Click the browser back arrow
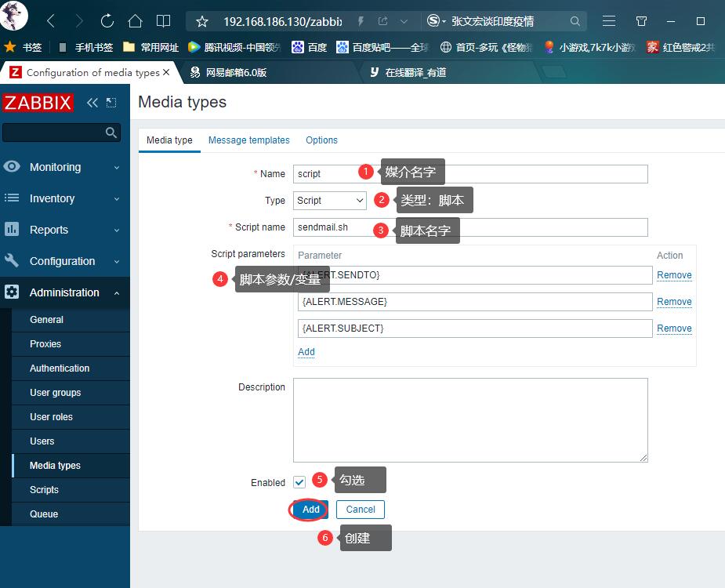The width and height of the screenshot is (725, 588). [51, 21]
